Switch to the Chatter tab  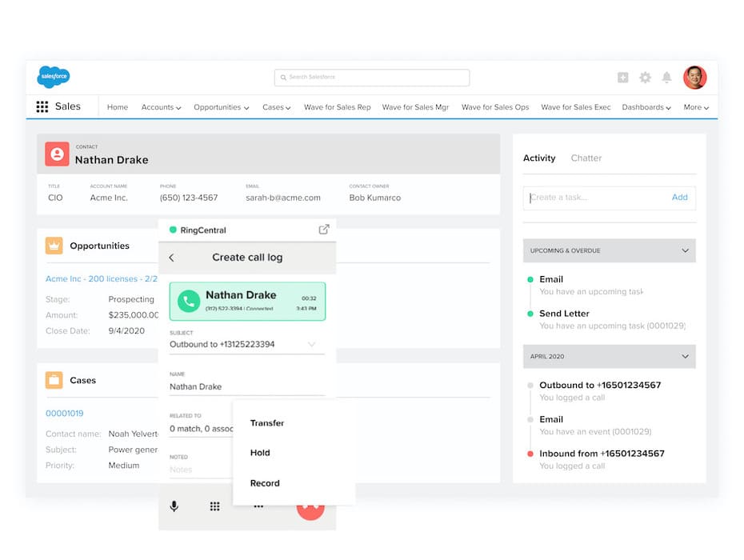586,158
